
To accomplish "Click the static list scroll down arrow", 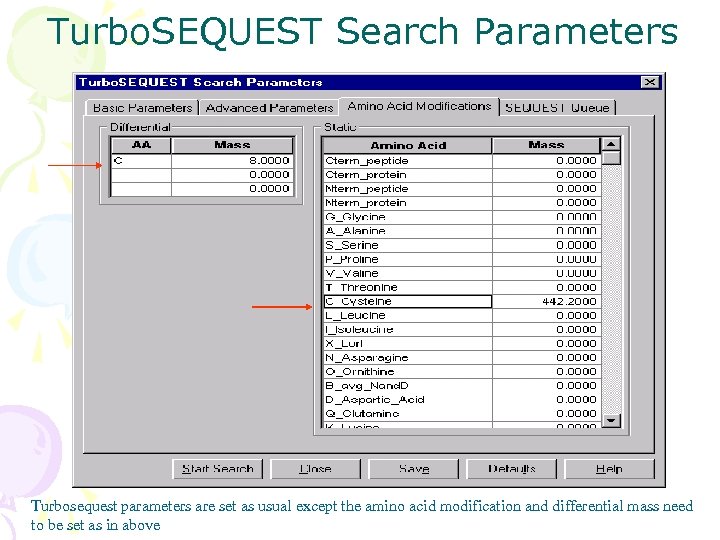I will coord(611,420).
